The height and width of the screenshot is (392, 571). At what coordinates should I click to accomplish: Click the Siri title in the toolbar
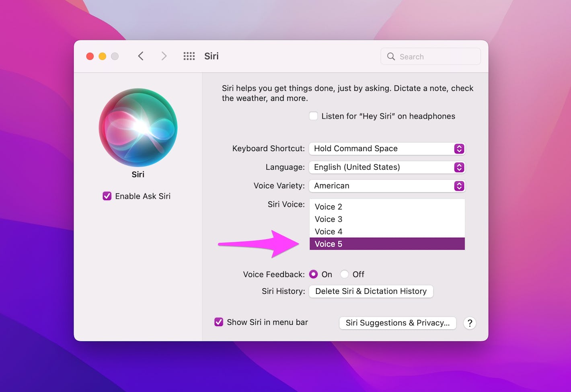coord(211,56)
